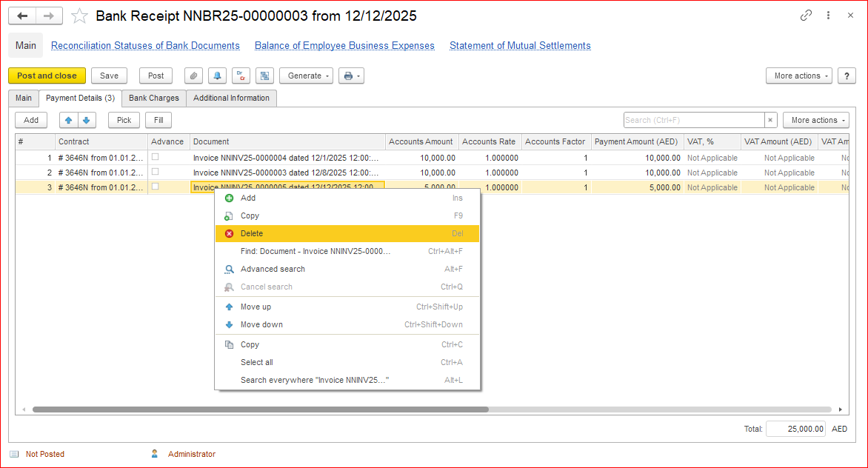Viewport: 868px width, 468px height.
Task: Click the Pick button
Action: pyautogui.click(x=124, y=120)
